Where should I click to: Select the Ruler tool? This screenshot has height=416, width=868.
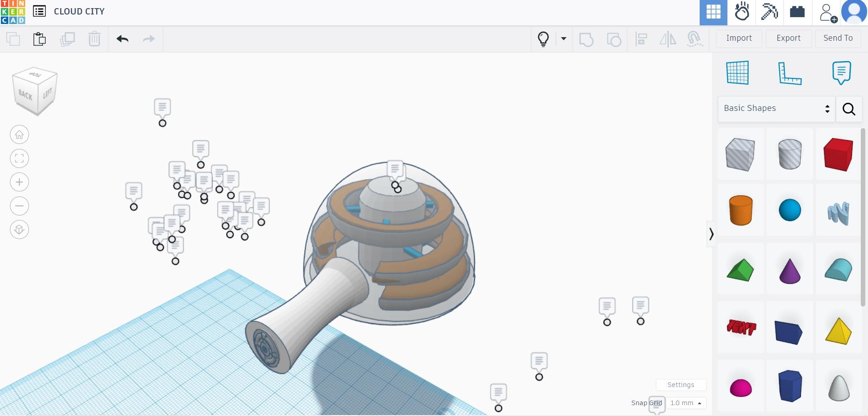pos(789,73)
